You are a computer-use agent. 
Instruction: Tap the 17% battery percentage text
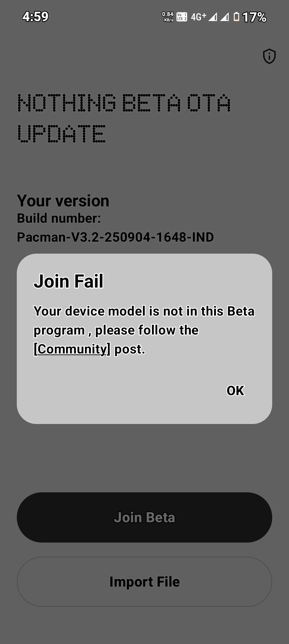click(254, 17)
